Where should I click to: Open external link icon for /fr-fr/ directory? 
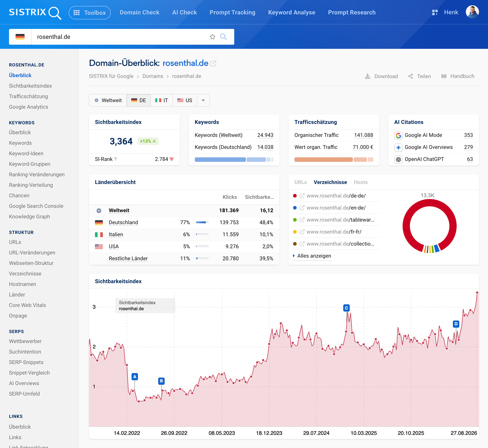tap(302, 232)
